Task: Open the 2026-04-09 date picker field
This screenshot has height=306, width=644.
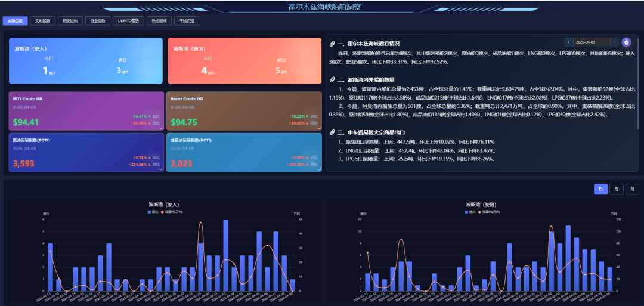Action: coord(592,42)
